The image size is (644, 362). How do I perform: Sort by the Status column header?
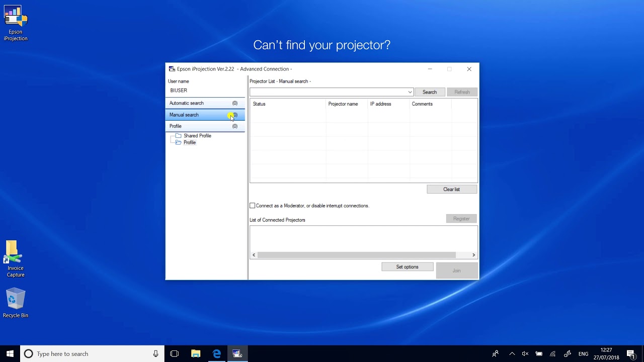[288, 104]
